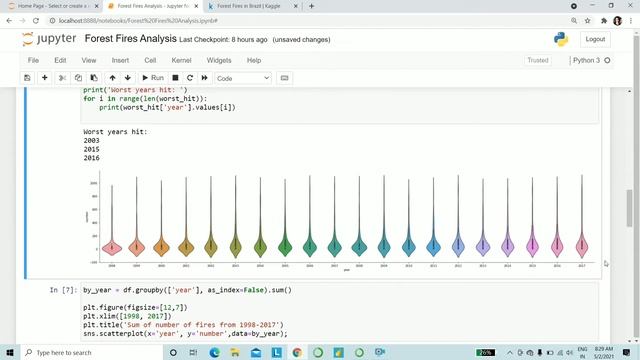This screenshot has height=360, width=640.
Task: Insert a cell below with the plus icon
Action: point(44,78)
